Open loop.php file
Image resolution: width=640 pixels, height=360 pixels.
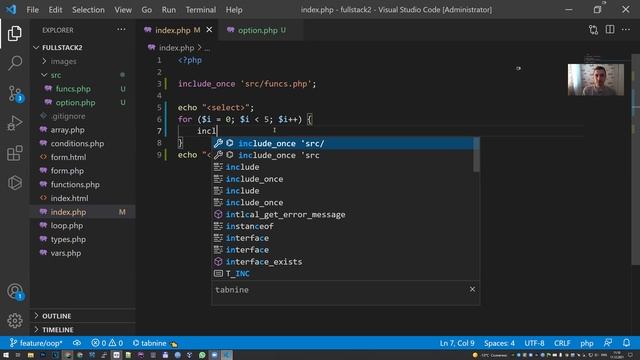click(x=83, y=225)
